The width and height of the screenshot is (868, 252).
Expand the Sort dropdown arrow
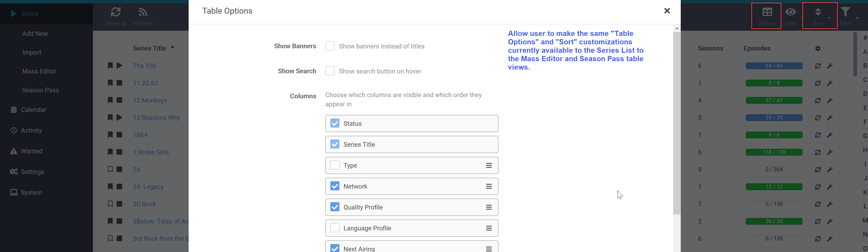pos(829,18)
